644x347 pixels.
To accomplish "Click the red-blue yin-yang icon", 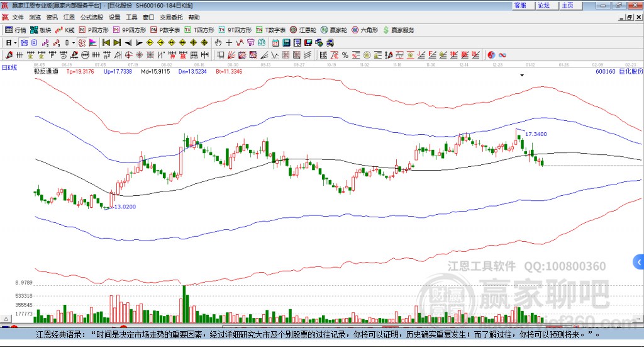I will (491, 55).
